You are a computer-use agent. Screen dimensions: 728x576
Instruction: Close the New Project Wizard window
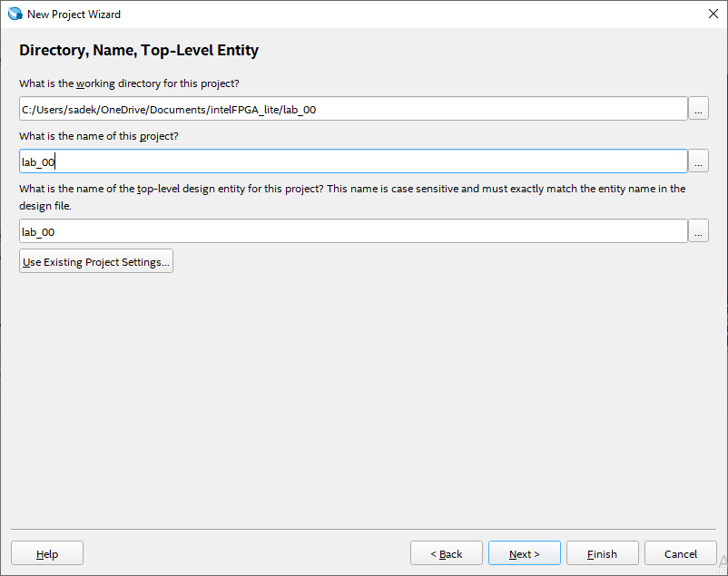[713, 14]
